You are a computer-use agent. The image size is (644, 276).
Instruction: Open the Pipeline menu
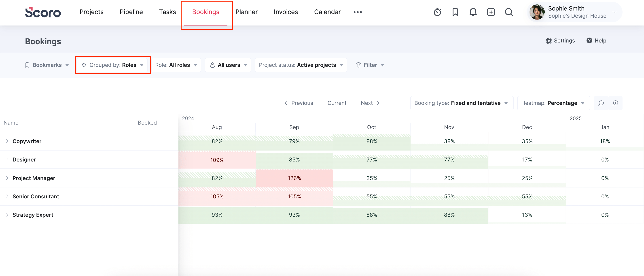click(x=131, y=12)
